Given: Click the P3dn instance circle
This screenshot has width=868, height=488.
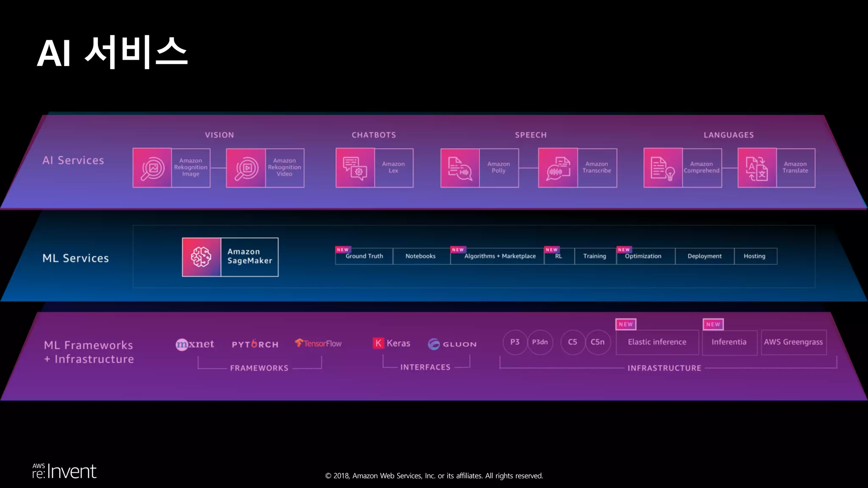Looking at the screenshot, I should point(540,342).
